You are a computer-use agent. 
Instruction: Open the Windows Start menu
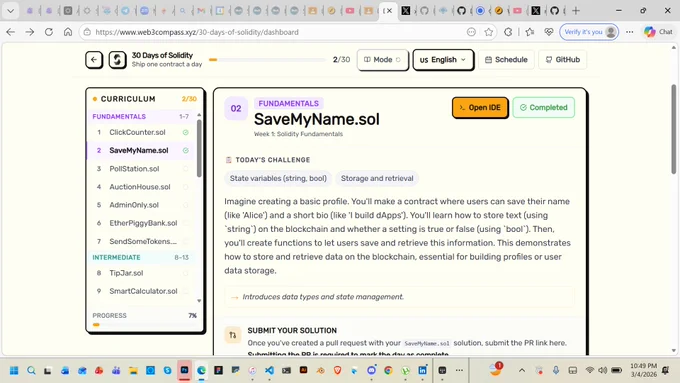[14, 370]
